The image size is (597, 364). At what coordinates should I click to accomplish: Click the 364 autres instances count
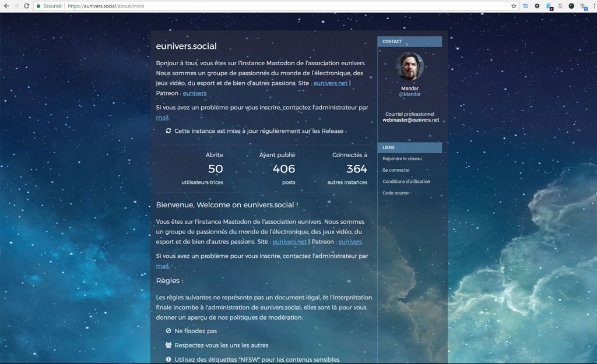(357, 169)
